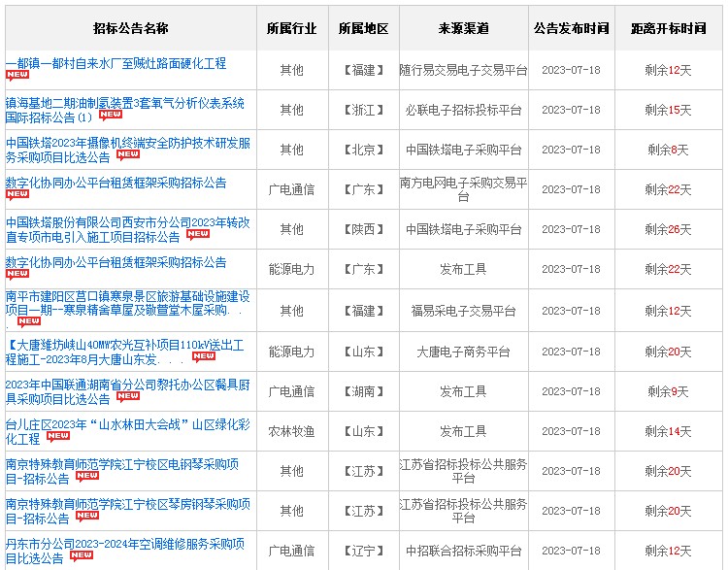
Task: Click the 所属行业 column header
Action: tap(291, 29)
